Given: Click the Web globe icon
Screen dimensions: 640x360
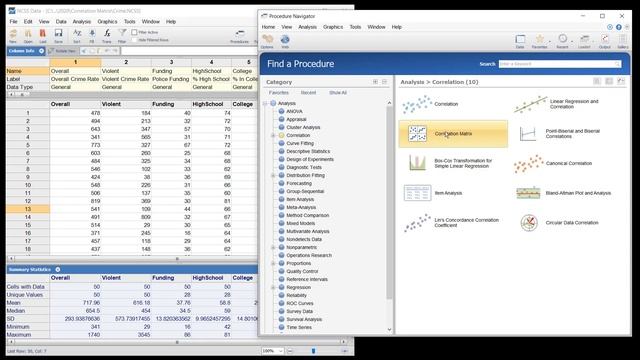Looking at the screenshot, I should click(x=285, y=41).
